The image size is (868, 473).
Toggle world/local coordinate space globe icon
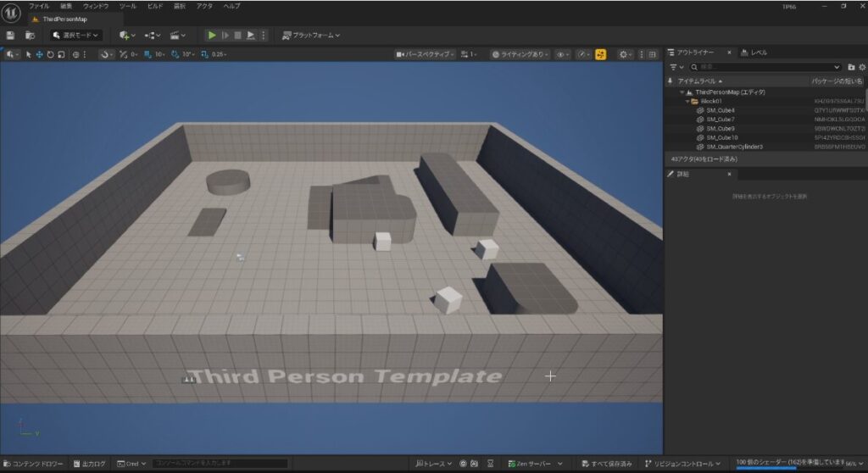(75, 54)
